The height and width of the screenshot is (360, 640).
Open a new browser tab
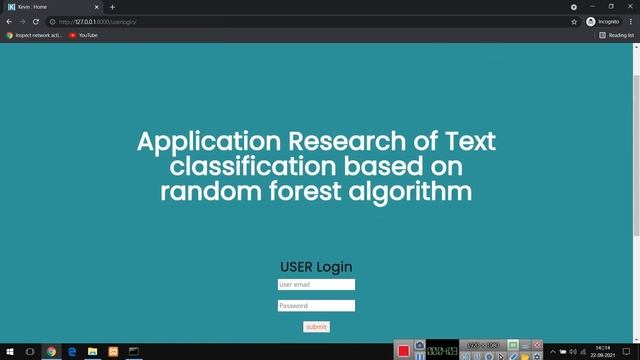(112, 7)
